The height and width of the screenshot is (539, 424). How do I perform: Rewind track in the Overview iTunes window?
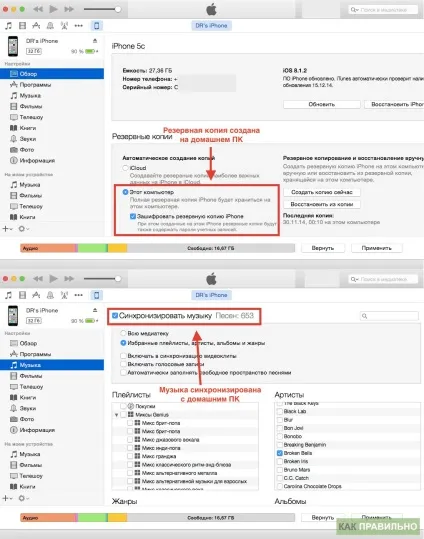tap(38, 9)
